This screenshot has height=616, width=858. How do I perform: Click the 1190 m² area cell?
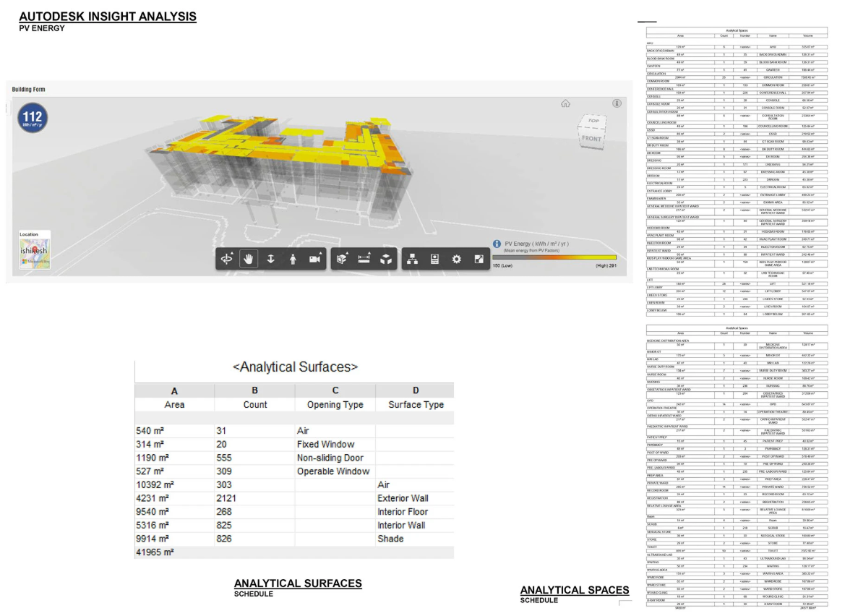(174, 458)
